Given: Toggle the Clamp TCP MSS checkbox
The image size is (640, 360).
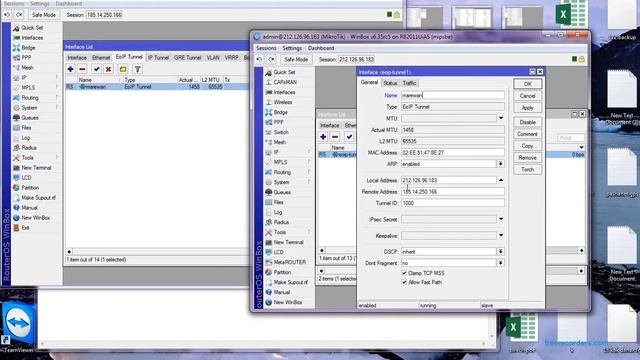Looking at the screenshot, I should point(404,273).
